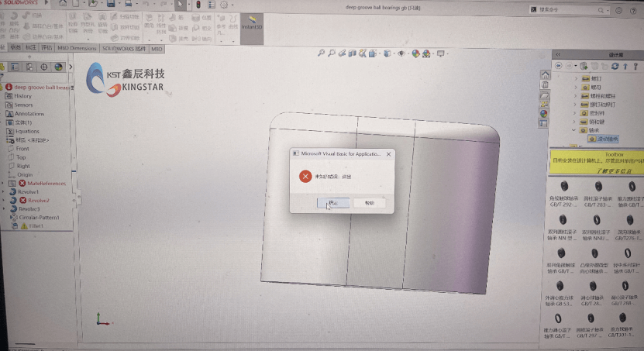Image resolution: width=644 pixels, height=351 pixels.
Task: Open the File Explorer tab in task pane
Action: [x=544, y=95]
